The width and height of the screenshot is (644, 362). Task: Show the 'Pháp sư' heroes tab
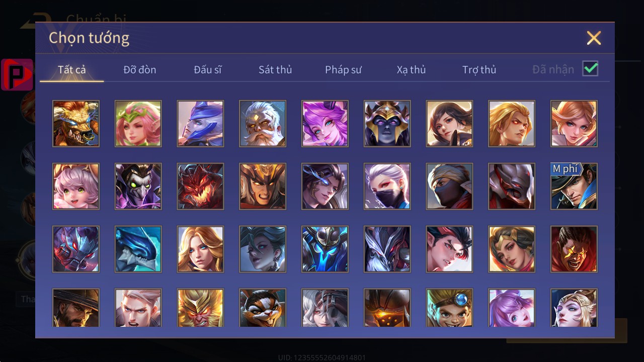343,70
